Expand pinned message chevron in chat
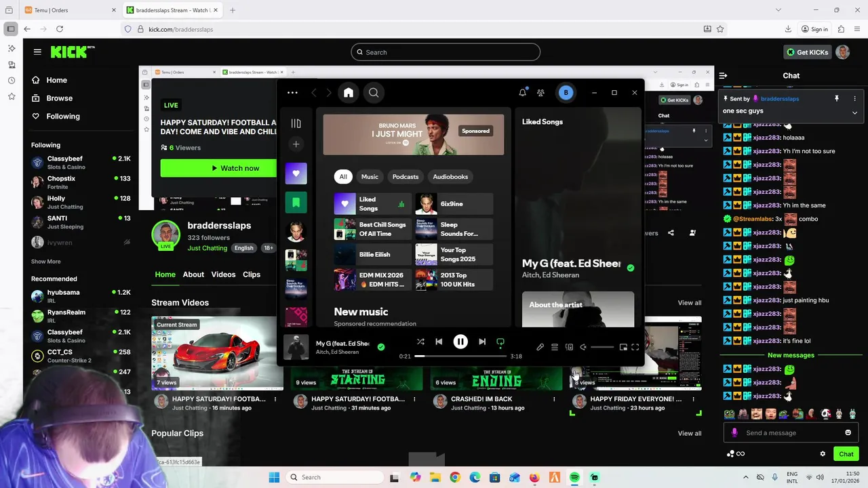The image size is (868, 488). (854, 113)
